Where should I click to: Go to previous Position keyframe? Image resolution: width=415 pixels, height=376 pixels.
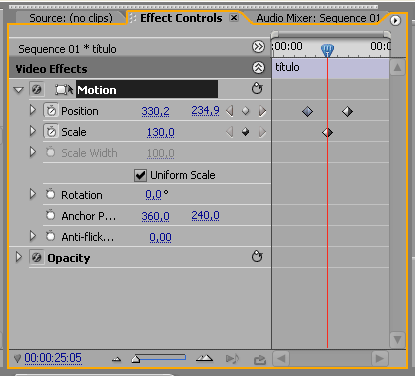click(x=230, y=111)
